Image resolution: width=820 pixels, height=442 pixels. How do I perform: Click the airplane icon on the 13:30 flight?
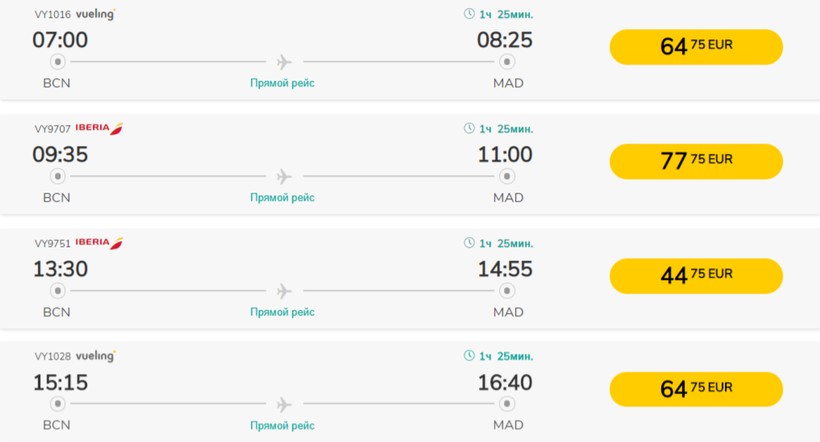pos(283,291)
